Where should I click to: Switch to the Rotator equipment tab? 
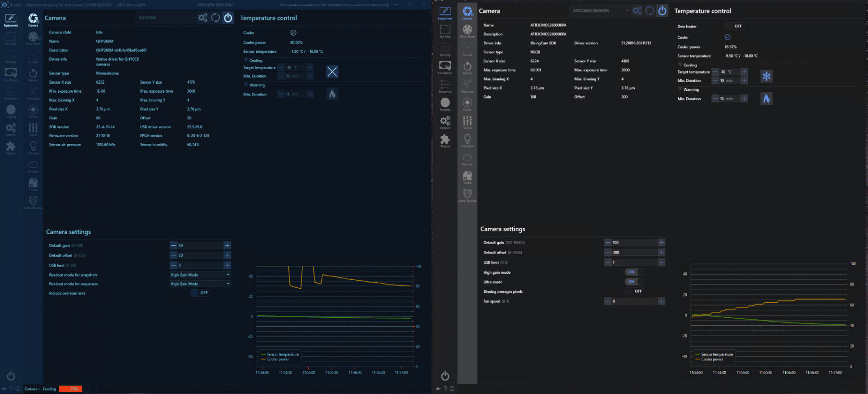point(467,68)
